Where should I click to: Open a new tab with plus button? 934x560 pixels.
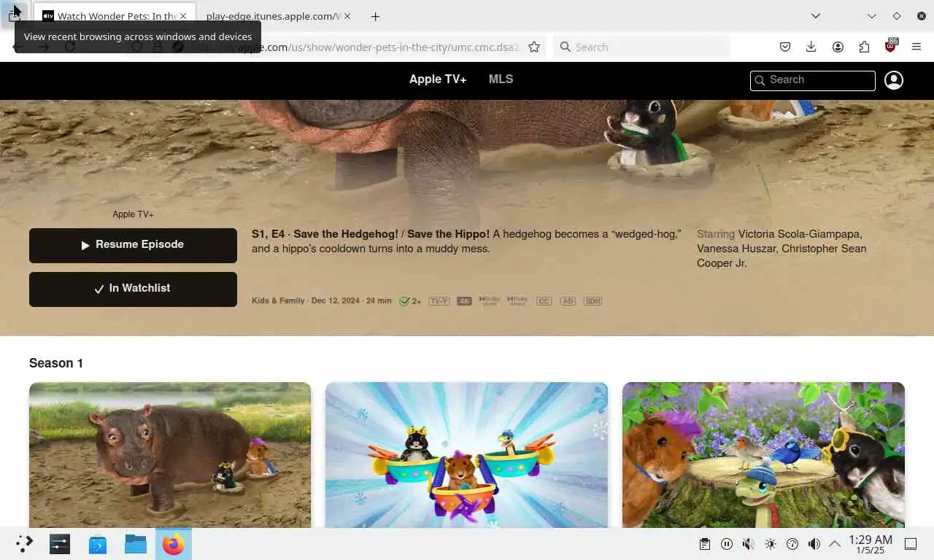375,16
